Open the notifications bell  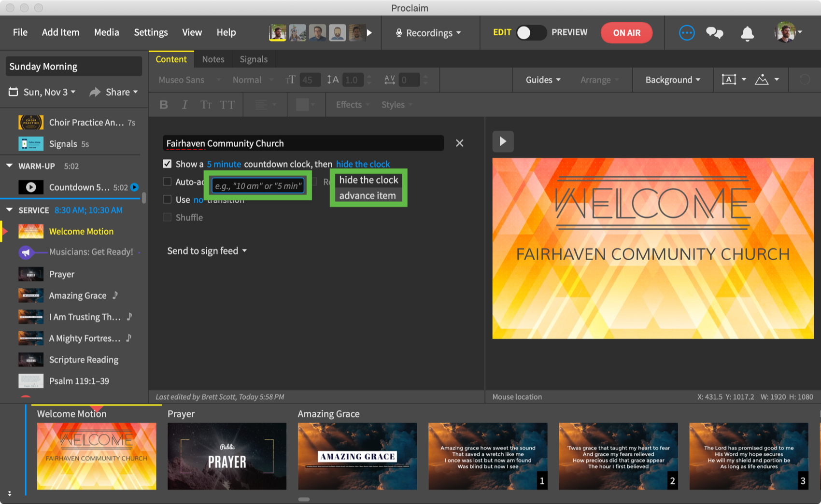pos(747,33)
